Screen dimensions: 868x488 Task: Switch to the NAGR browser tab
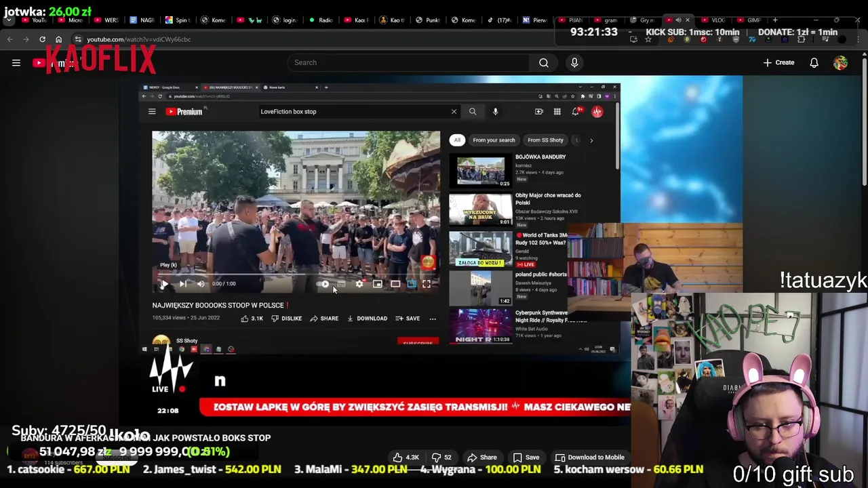coord(142,20)
